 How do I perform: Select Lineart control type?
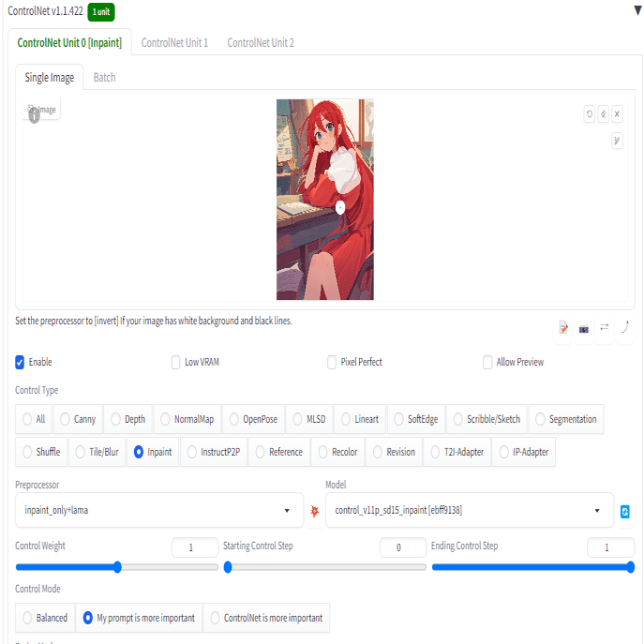point(360,419)
